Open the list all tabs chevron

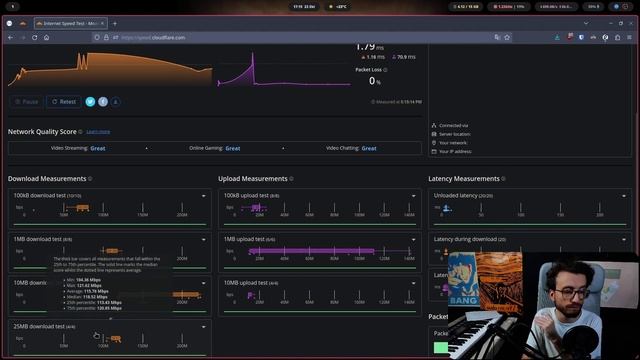tap(586, 24)
